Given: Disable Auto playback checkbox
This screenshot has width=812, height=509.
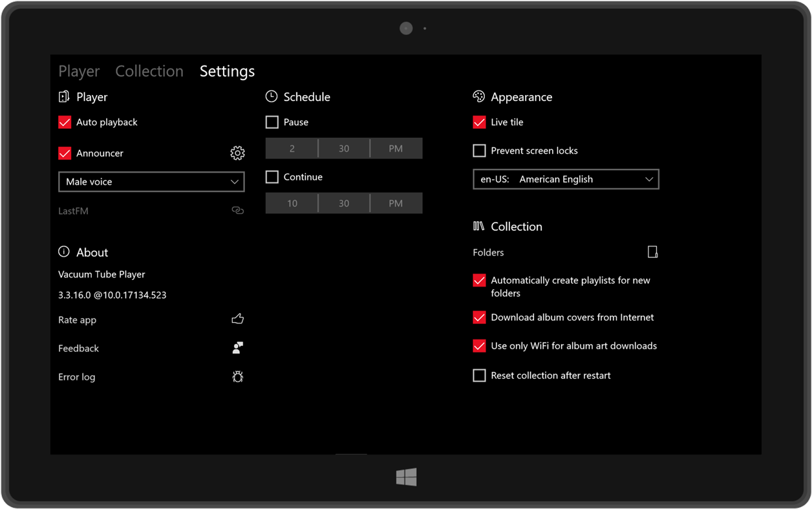Looking at the screenshot, I should tap(65, 122).
